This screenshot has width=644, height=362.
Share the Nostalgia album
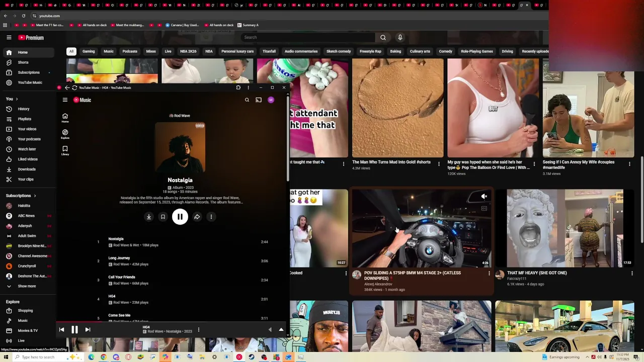[x=197, y=217]
